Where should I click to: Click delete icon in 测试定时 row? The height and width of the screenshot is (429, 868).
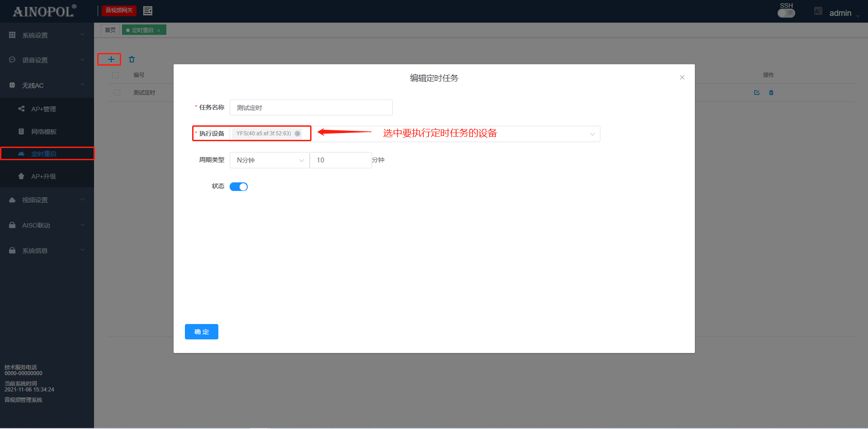(771, 93)
